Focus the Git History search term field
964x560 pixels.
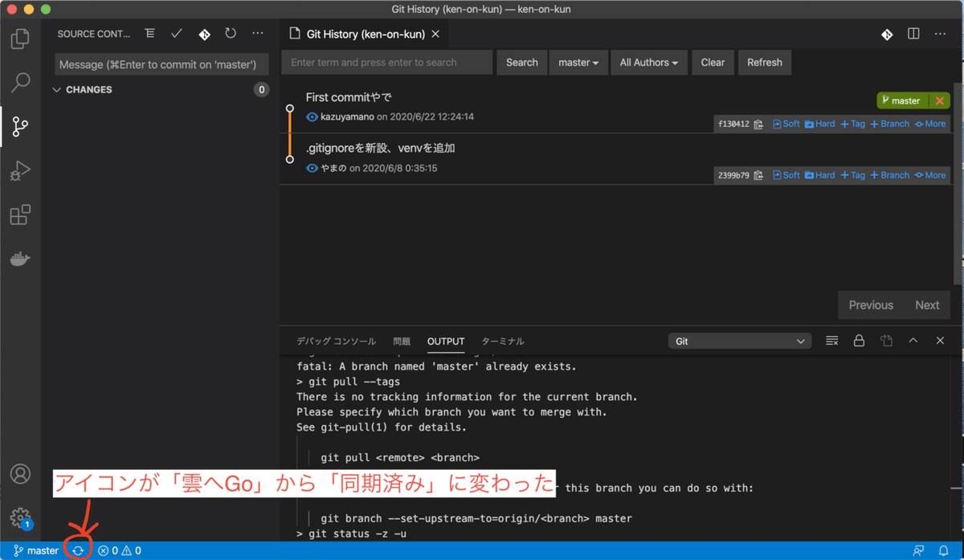pyautogui.click(x=386, y=63)
